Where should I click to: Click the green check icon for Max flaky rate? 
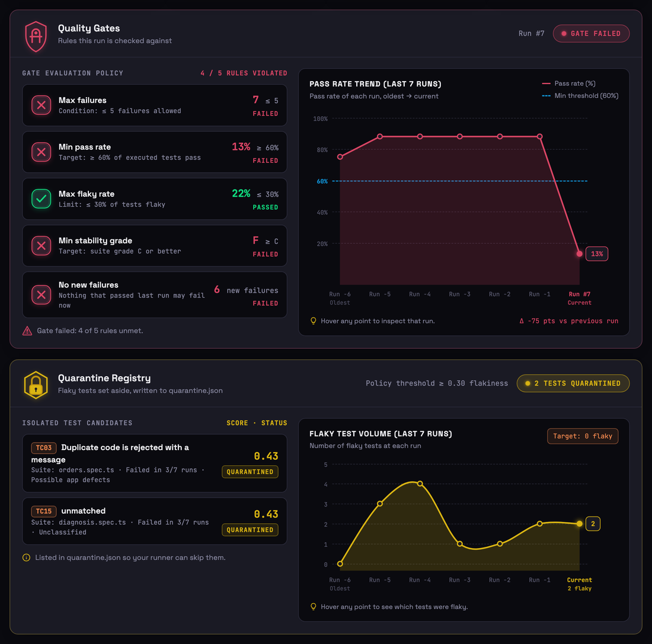point(41,198)
